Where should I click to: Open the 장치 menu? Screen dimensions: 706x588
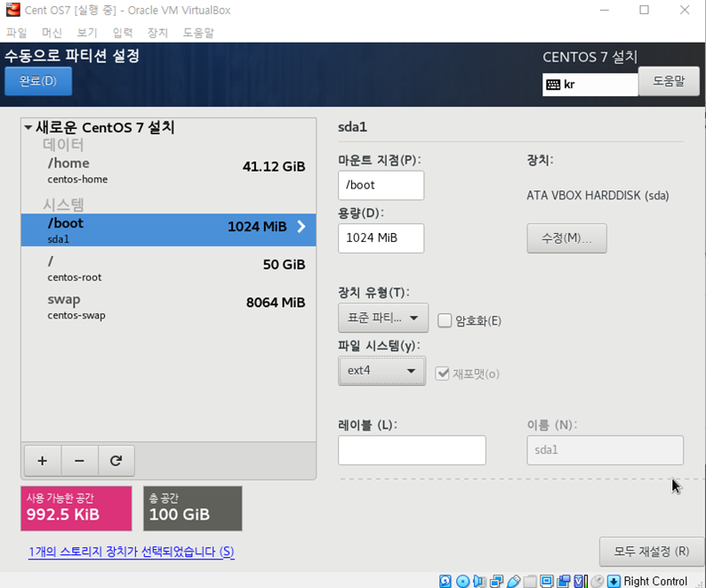[x=157, y=32]
